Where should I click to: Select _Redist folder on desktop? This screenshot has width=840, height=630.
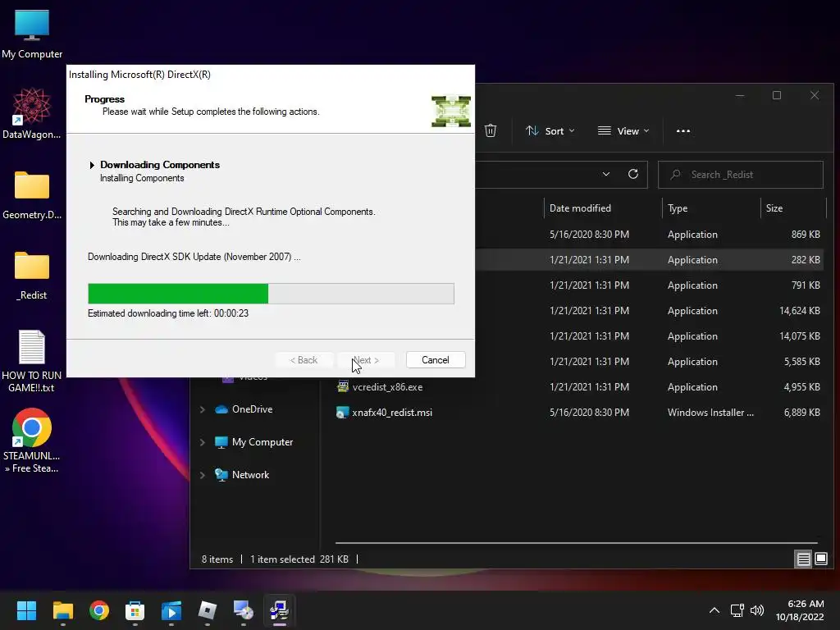32,276
